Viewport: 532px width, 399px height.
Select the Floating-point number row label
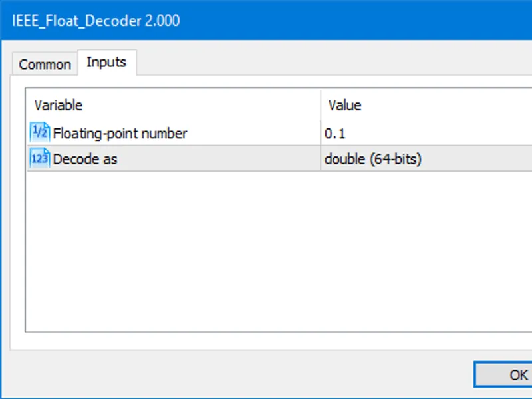(x=120, y=134)
